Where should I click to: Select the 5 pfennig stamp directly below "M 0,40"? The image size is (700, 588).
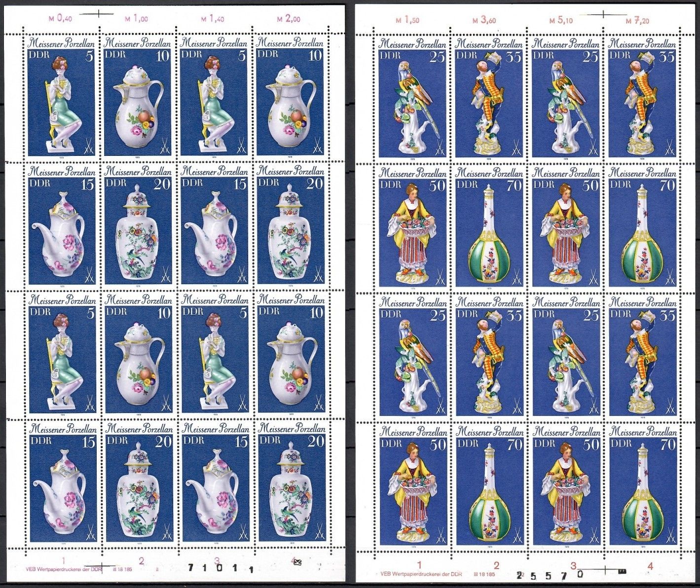coord(62,98)
